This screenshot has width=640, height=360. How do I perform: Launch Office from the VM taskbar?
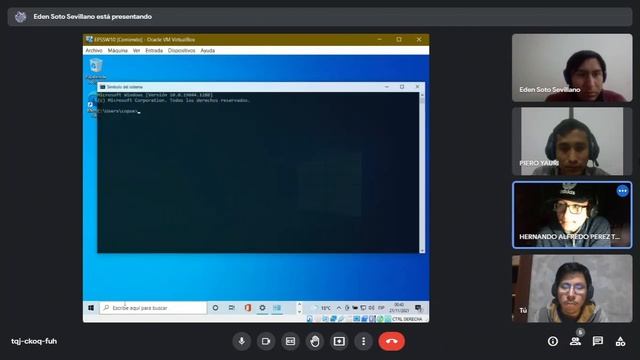[248, 308]
